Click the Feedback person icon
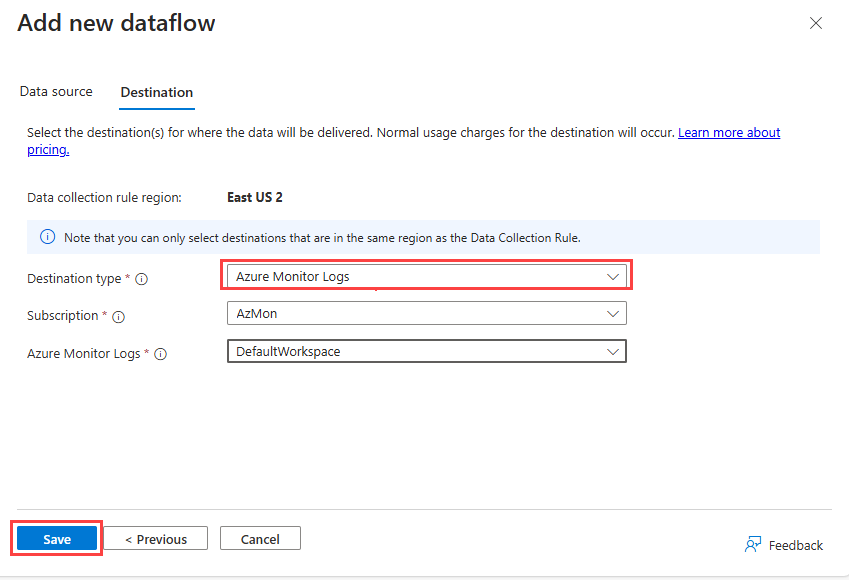The width and height of the screenshot is (849, 580). click(753, 544)
